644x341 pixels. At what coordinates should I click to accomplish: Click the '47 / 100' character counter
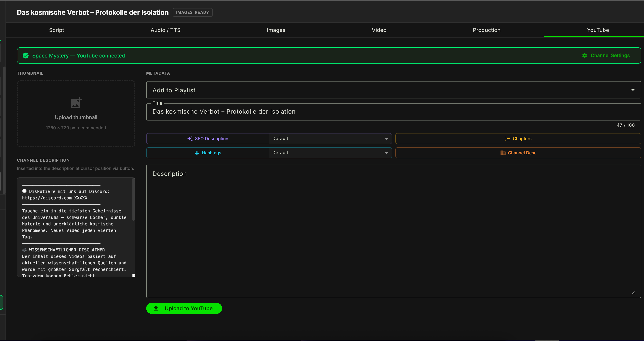625,125
